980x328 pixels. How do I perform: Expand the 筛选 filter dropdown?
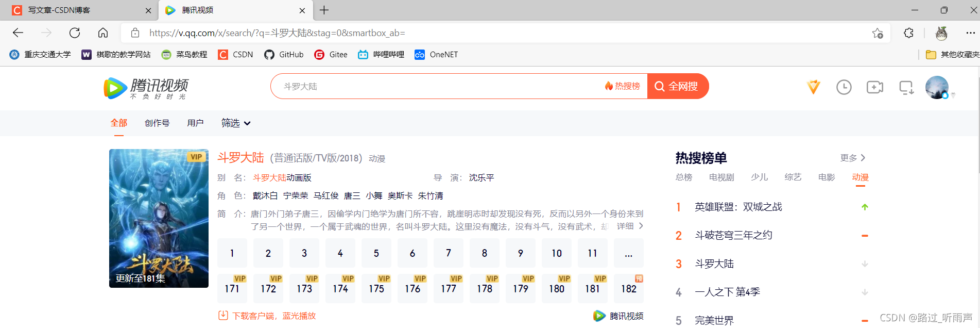(236, 123)
